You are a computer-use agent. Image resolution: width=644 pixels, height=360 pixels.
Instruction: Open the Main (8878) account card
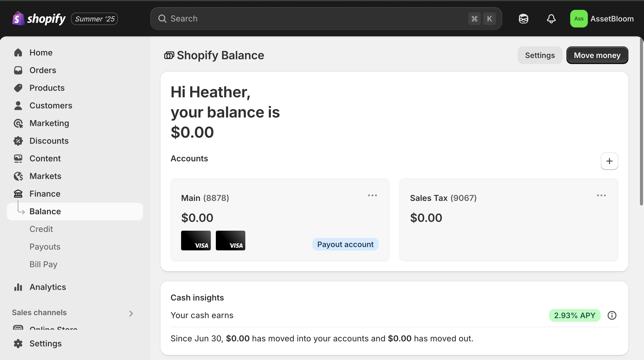coord(280,220)
